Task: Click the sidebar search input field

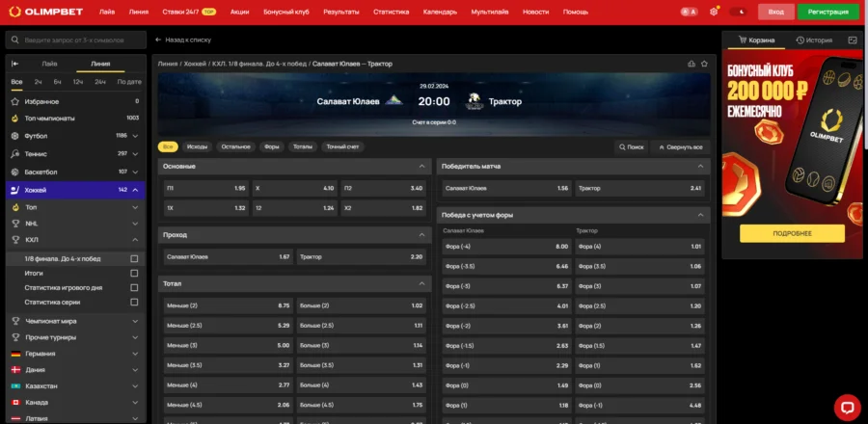Action: [77, 41]
